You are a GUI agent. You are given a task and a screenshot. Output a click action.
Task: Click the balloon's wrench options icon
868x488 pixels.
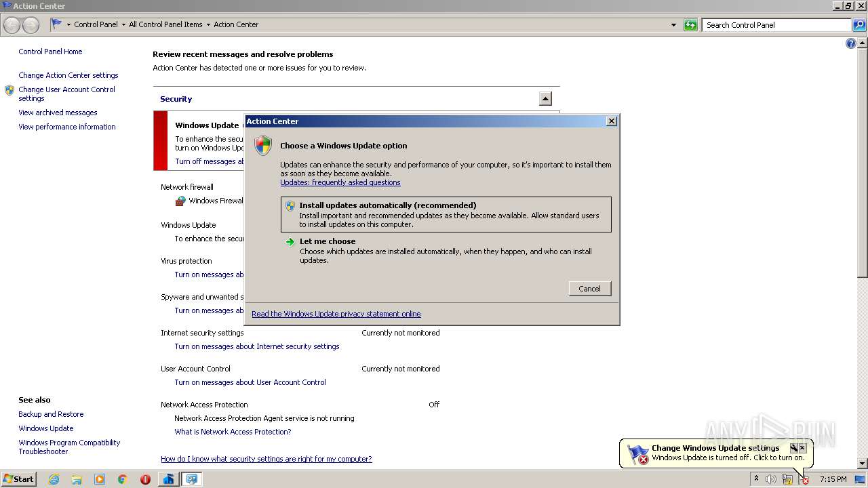click(793, 448)
